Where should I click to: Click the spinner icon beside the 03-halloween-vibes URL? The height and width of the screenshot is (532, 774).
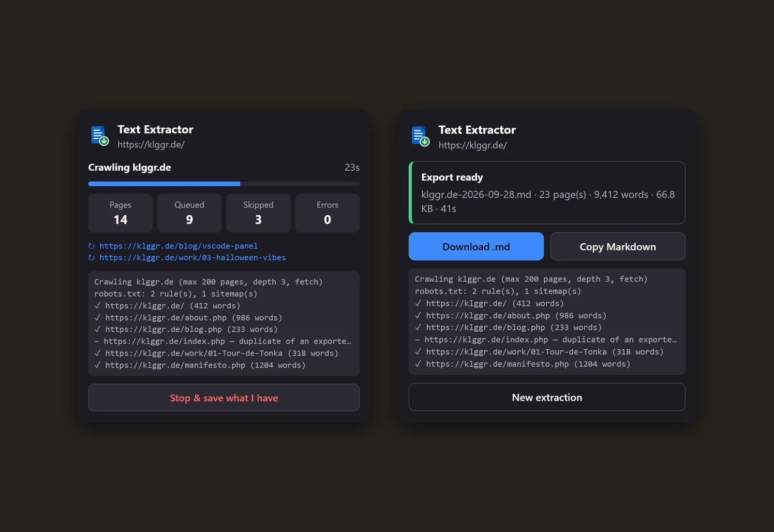coord(91,258)
